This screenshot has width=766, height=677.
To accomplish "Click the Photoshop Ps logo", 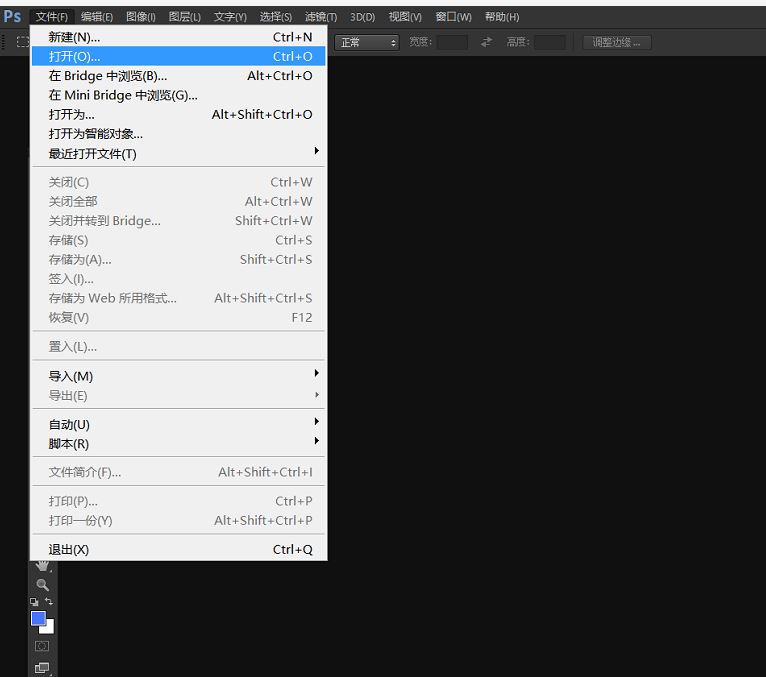I will pyautogui.click(x=12, y=17).
